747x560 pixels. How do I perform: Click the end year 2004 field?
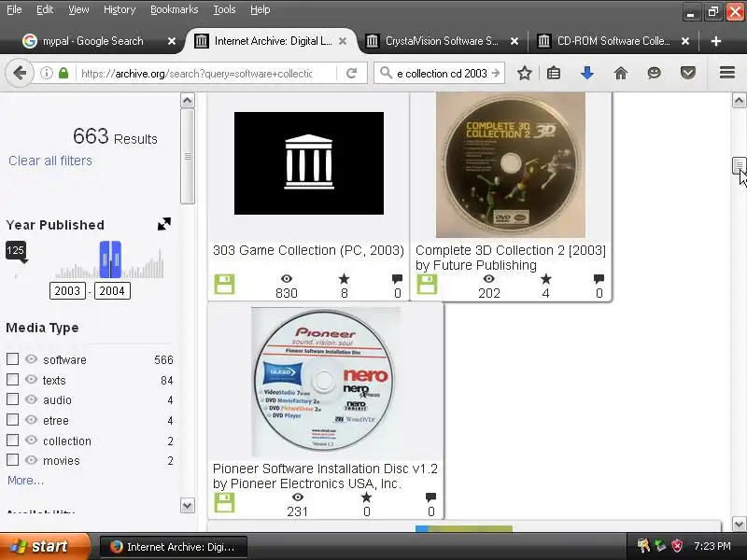[x=112, y=291]
